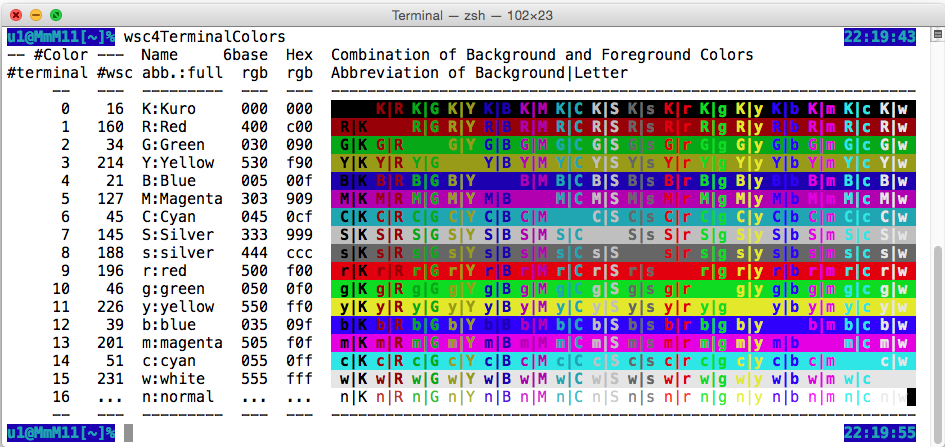Image resolution: width=945 pixels, height=447 pixels.
Task: Click the n:normal name in the last row
Action: [178, 397]
